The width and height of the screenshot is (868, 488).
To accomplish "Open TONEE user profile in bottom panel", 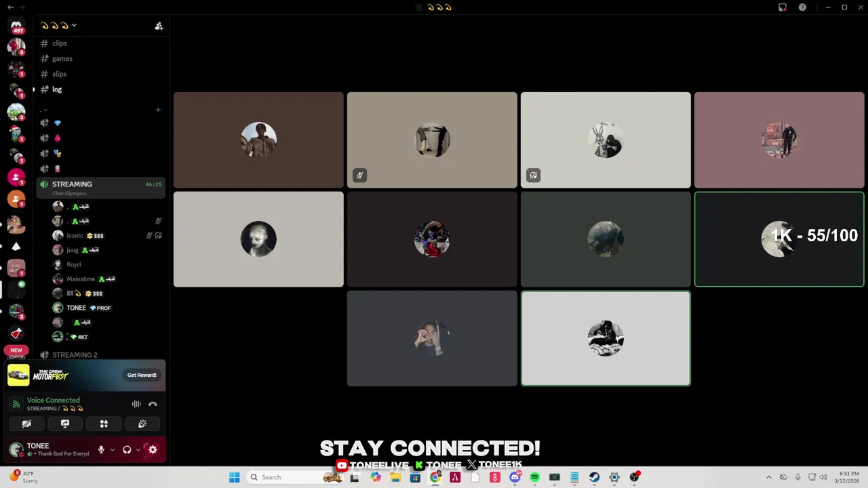I will pyautogui.click(x=49, y=449).
